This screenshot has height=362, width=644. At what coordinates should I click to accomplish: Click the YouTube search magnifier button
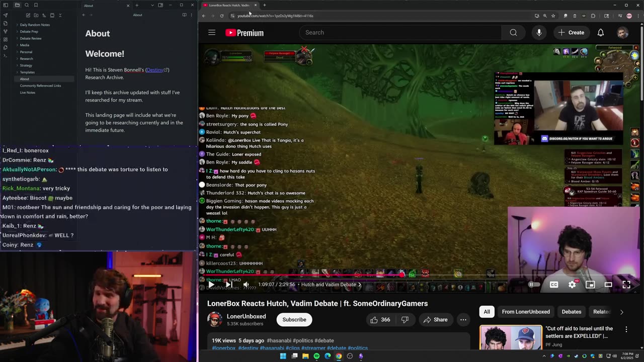[513, 33]
